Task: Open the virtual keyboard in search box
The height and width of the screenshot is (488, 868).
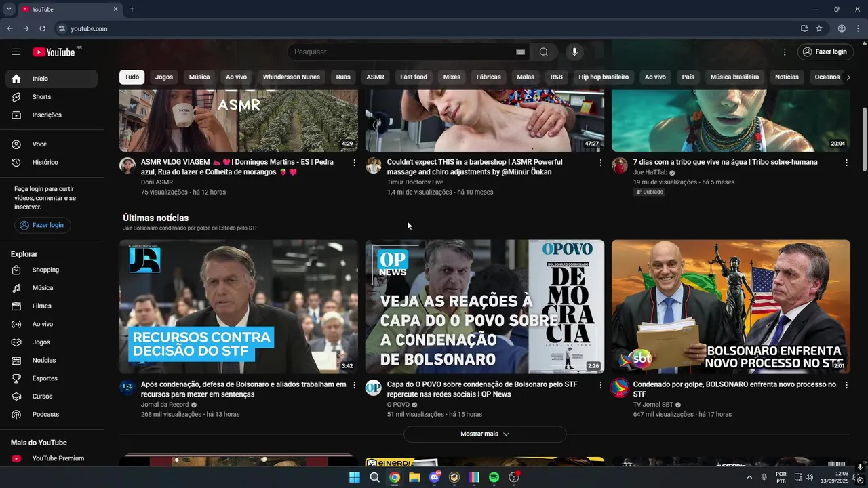Action: [x=520, y=52]
